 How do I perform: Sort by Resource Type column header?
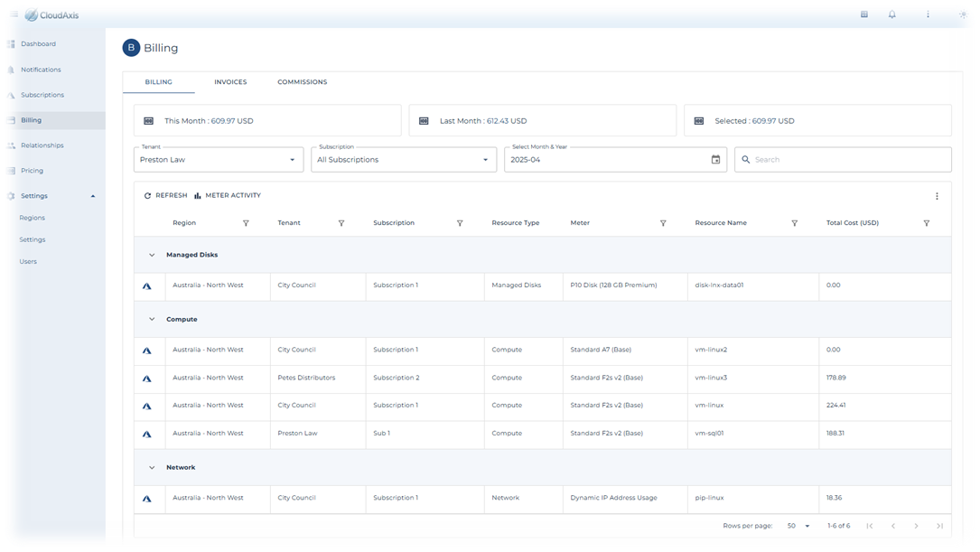(516, 223)
